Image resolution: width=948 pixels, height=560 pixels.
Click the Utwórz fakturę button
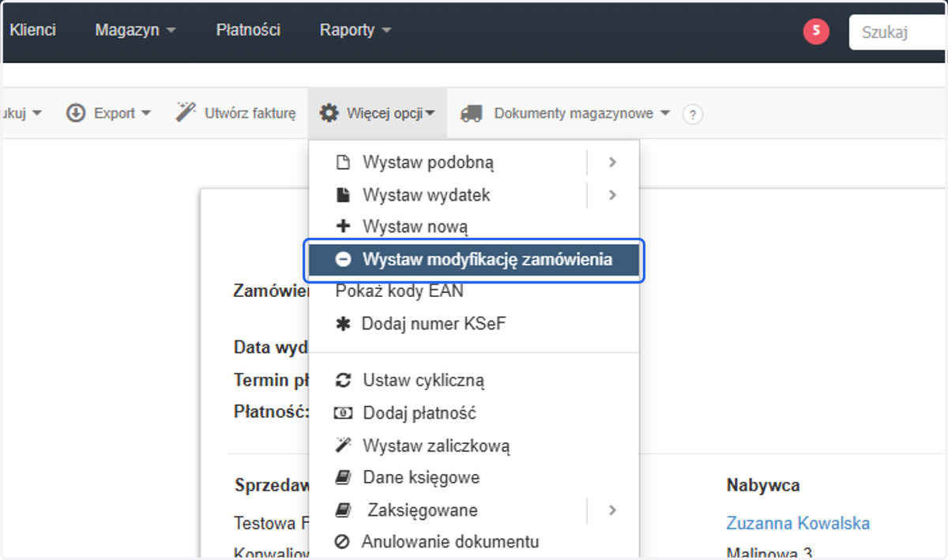[235, 113]
